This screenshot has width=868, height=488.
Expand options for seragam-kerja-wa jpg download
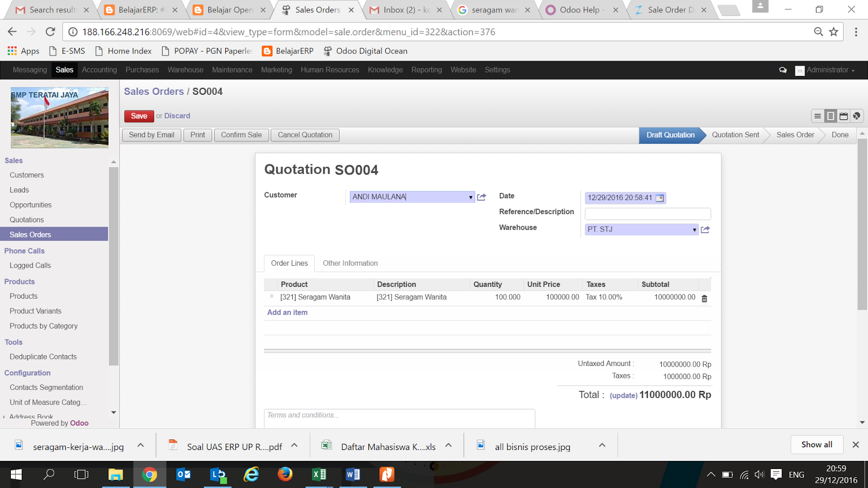coord(141,445)
